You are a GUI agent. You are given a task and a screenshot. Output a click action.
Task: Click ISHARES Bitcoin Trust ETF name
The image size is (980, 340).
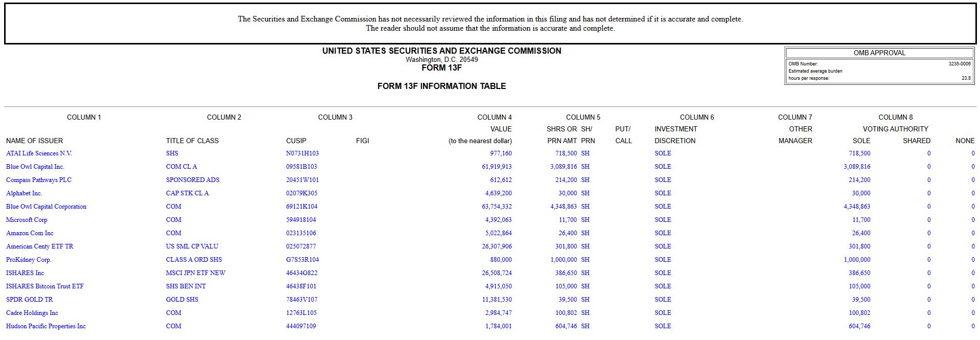(x=45, y=286)
